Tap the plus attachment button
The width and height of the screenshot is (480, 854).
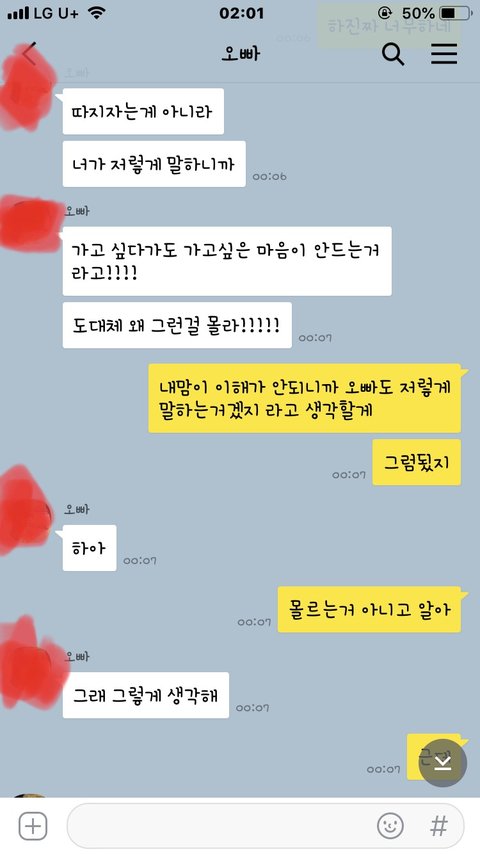point(33,826)
